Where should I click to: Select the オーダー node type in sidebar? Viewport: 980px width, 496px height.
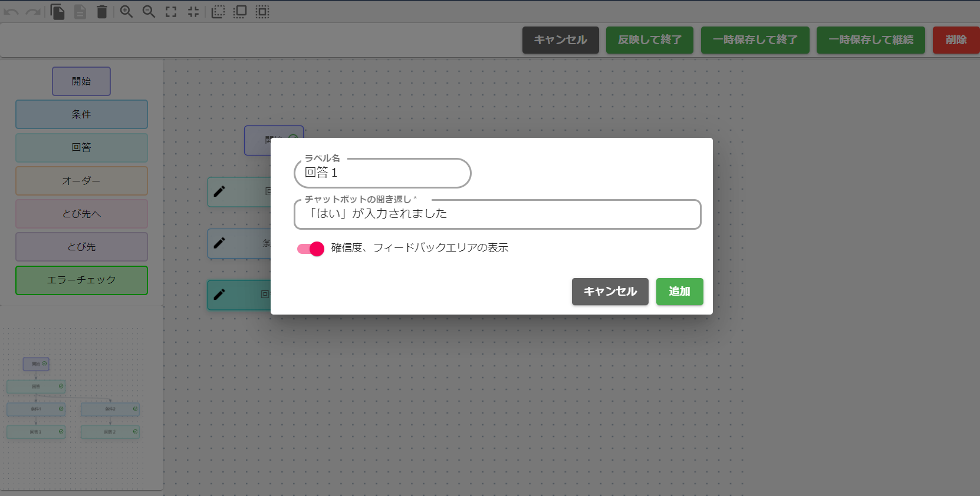(x=81, y=181)
